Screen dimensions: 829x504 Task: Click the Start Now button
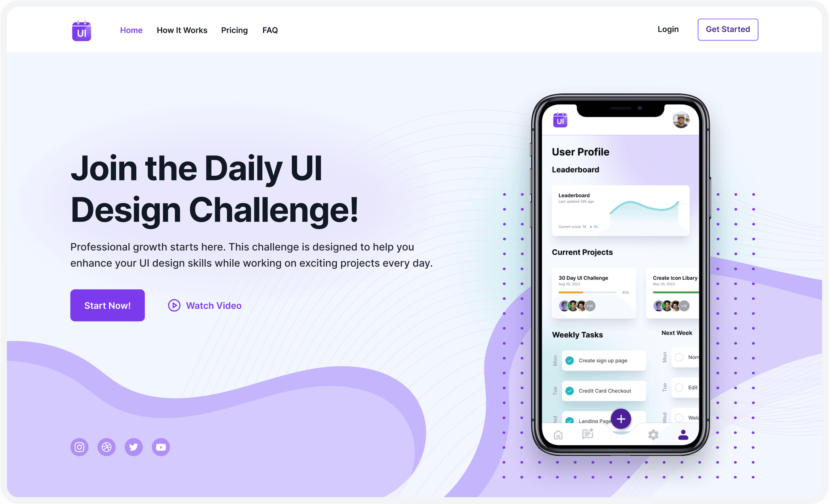[107, 306]
